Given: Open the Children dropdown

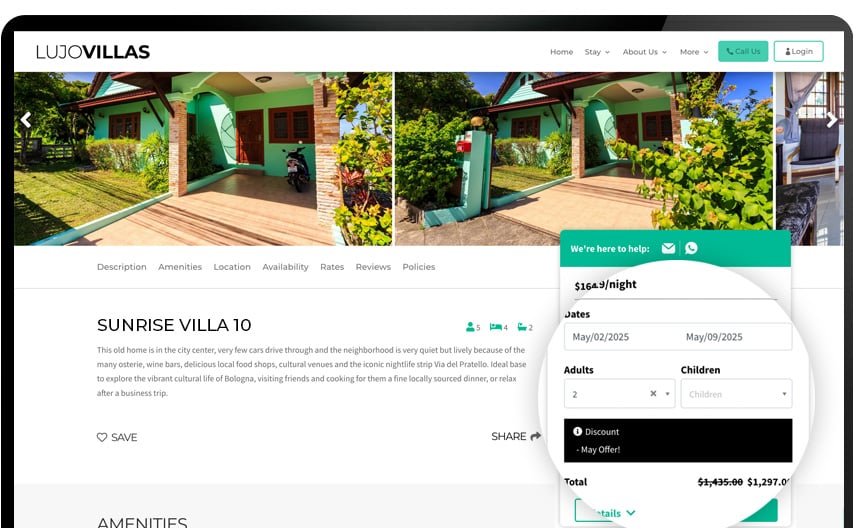Looking at the screenshot, I should point(736,393).
